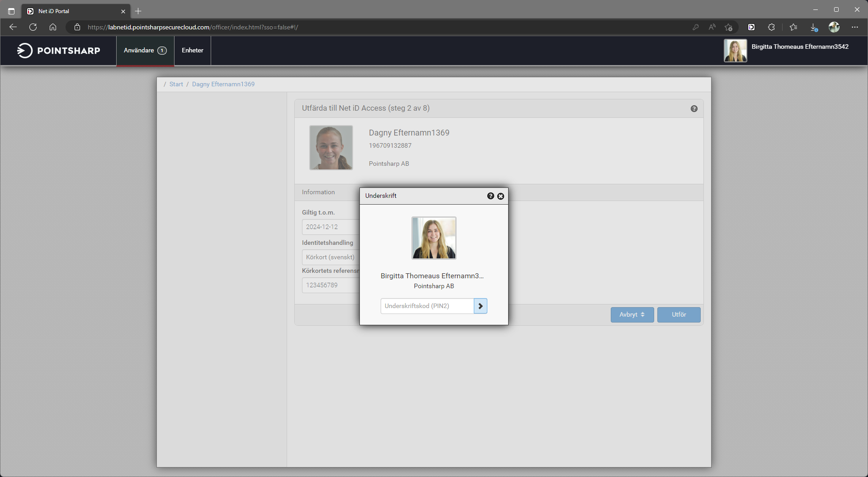Open the Net iD browser extension icon
This screenshot has height=477, width=868.
[751, 27]
